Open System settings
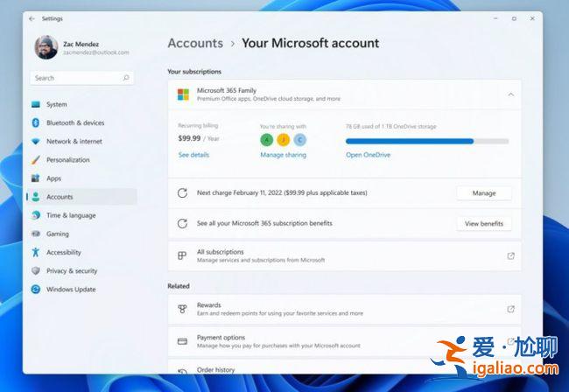The width and height of the screenshot is (569, 392). 56,104
